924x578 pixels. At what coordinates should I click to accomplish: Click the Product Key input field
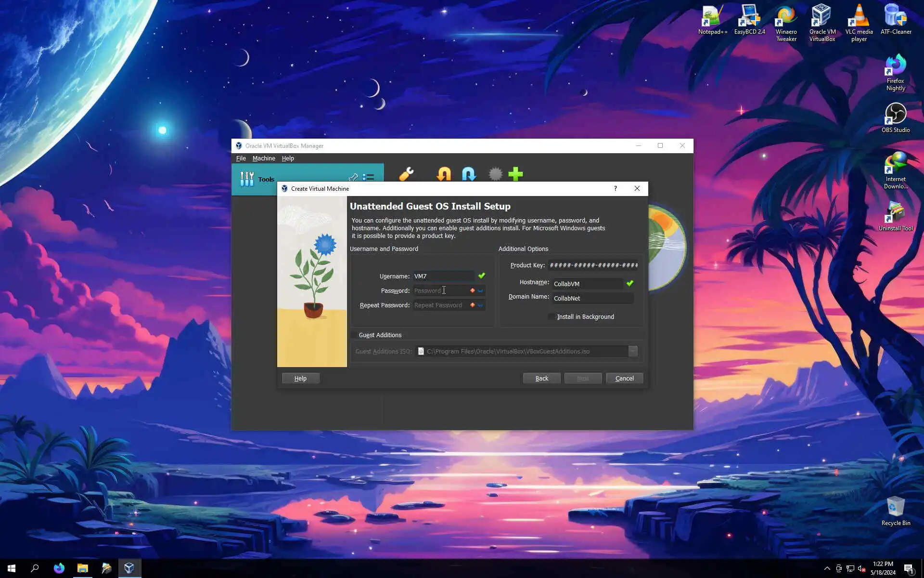(x=593, y=265)
